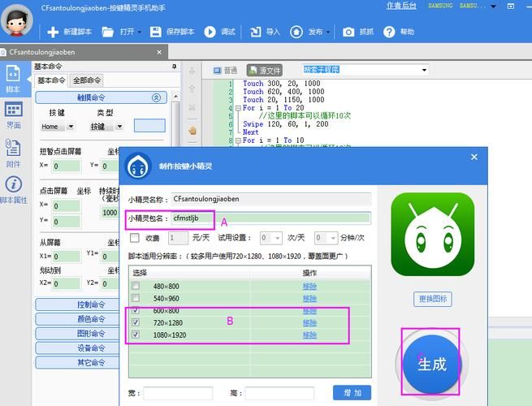532x406 pixels.
Task: Check the 480×800 resolution box
Action: 136,286
